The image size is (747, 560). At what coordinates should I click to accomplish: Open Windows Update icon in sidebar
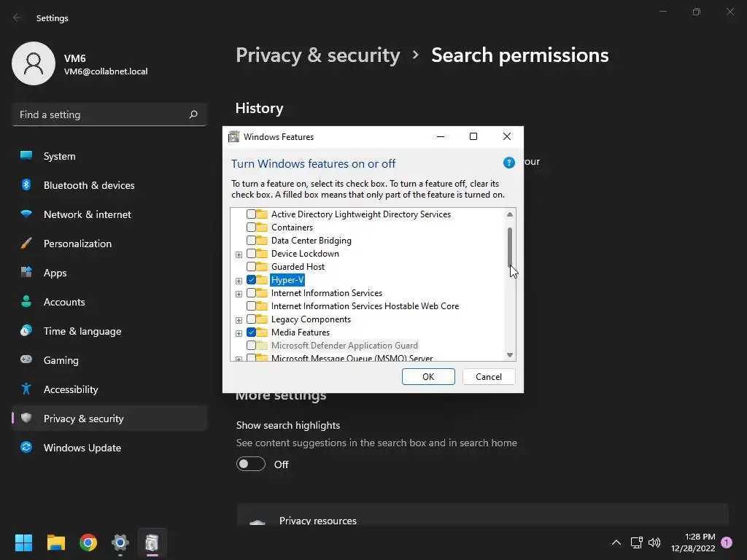(26, 448)
